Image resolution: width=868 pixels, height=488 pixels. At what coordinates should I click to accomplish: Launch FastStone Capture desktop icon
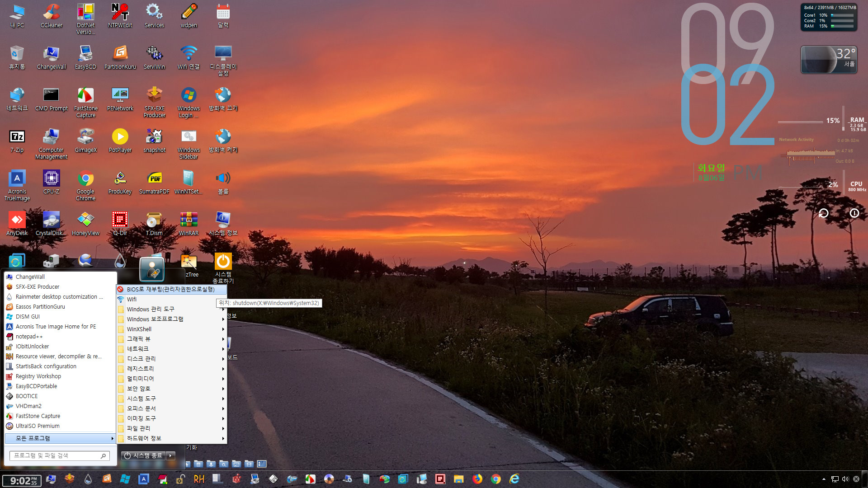[x=85, y=103]
